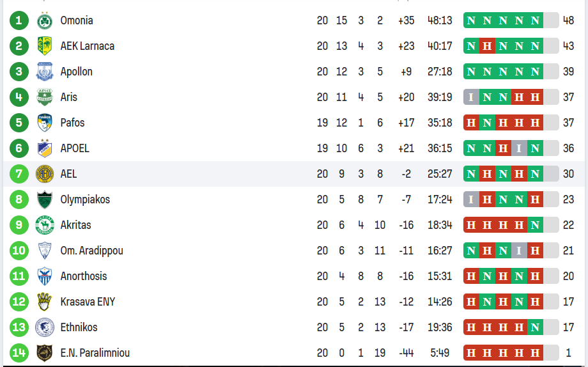588x367 pixels.
Task: Open the AEL round yellow crest
Action: click(45, 174)
